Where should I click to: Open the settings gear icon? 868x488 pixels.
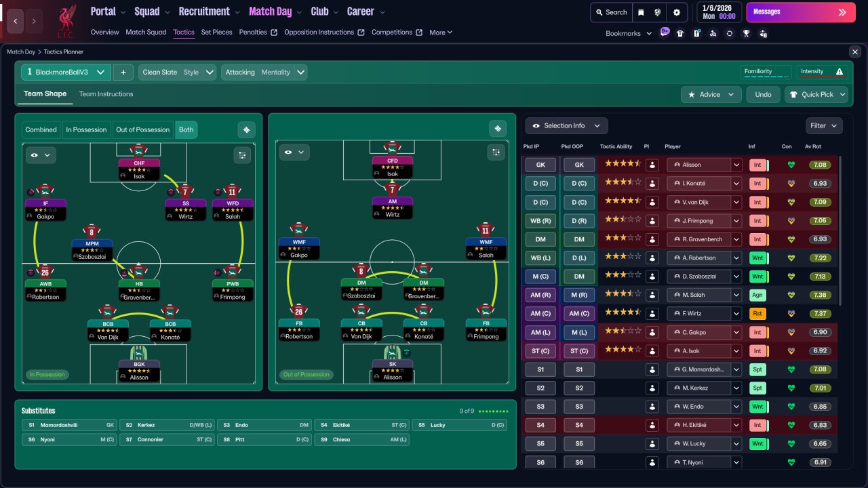pyautogui.click(x=677, y=12)
